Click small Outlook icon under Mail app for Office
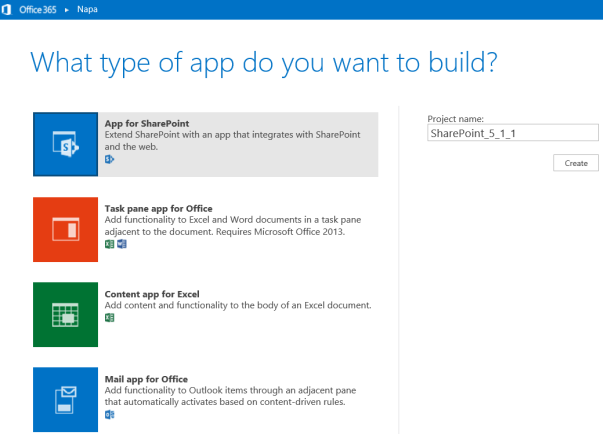Image resolution: width=603 pixels, height=434 pixels. coord(109,414)
